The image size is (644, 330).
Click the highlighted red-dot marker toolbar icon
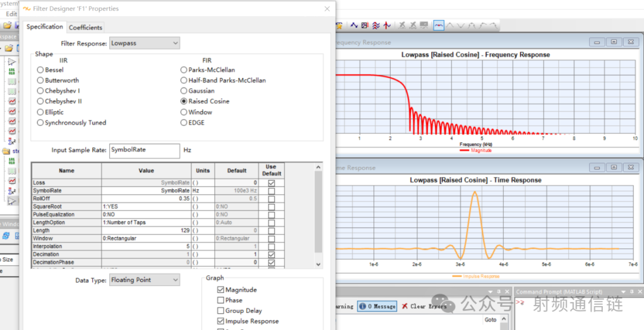pos(439,26)
